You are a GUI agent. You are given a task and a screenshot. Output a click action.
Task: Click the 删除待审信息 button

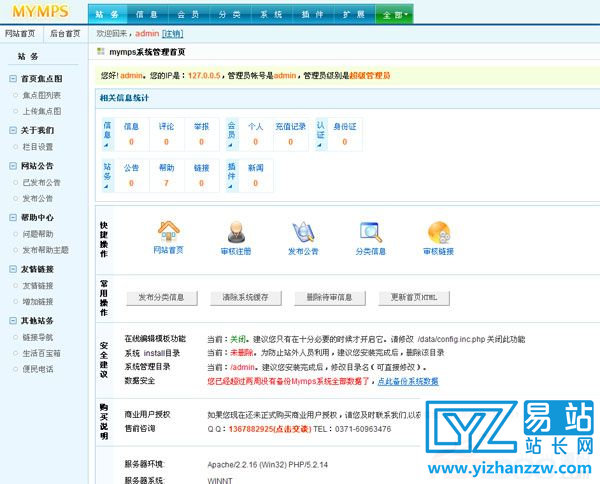point(330,298)
